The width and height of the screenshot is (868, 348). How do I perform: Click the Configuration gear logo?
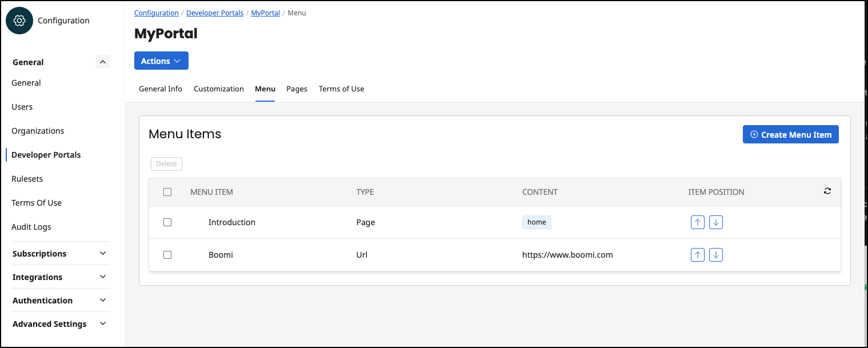19,20
